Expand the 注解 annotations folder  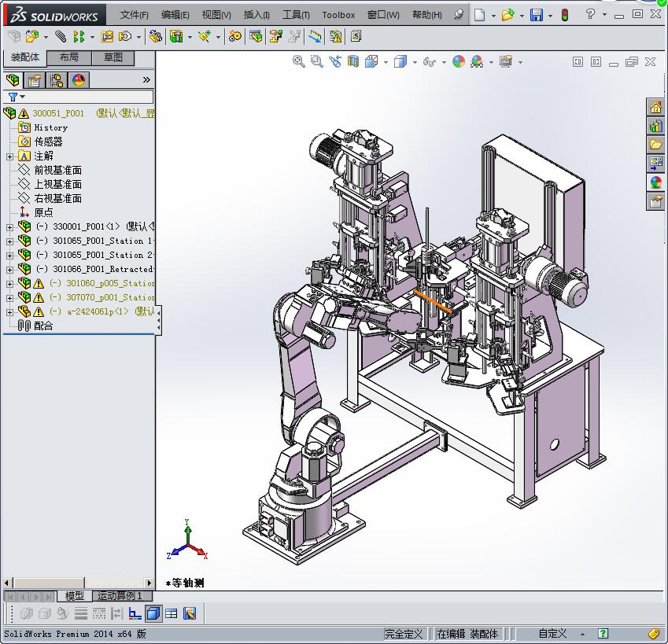pos(9,156)
